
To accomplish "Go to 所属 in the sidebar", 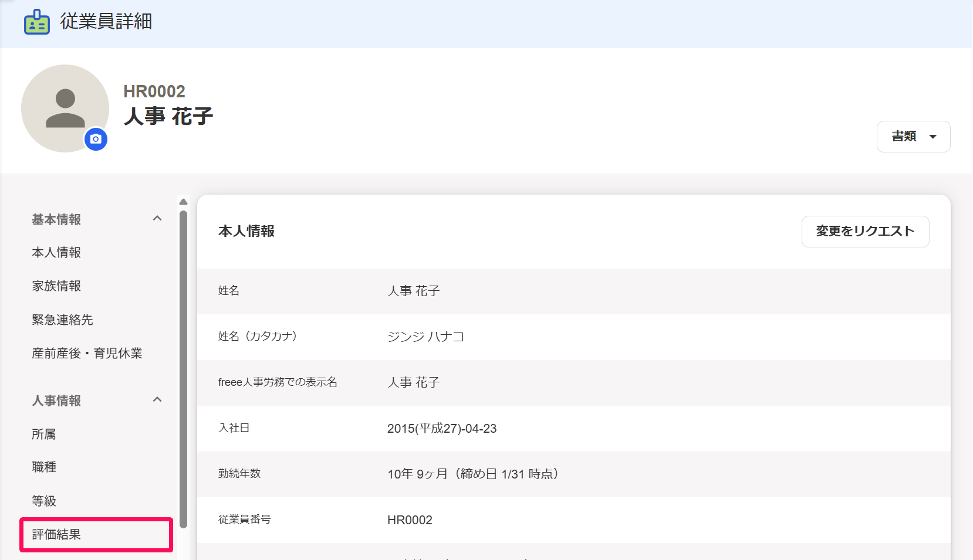I will pyautogui.click(x=44, y=435).
